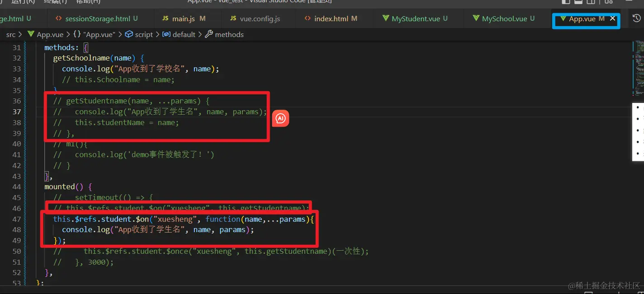Image resolution: width=644 pixels, height=294 pixels.
Task: Click the minimap code overview
Action: [x=640, y=68]
